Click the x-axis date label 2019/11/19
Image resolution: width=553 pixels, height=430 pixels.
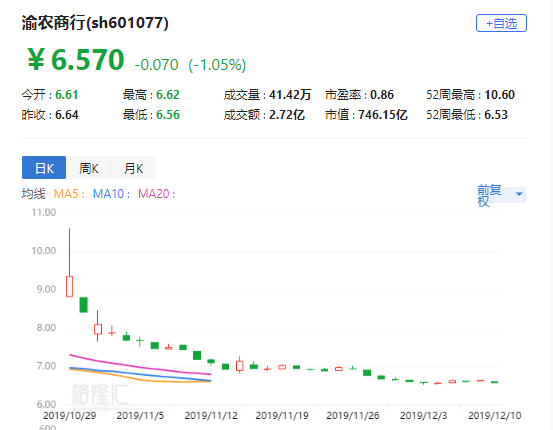pyautogui.click(x=282, y=416)
